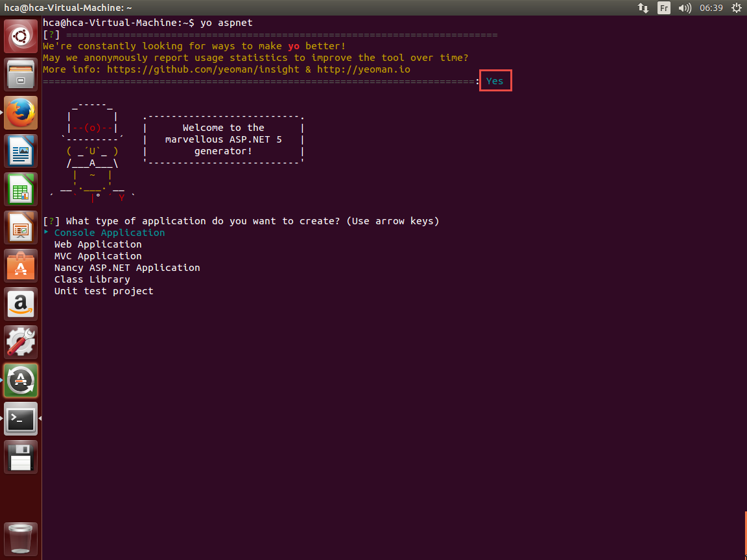Select MVC Application option
The height and width of the screenshot is (560, 747).
pyautogui.click(x=98, y=256)
